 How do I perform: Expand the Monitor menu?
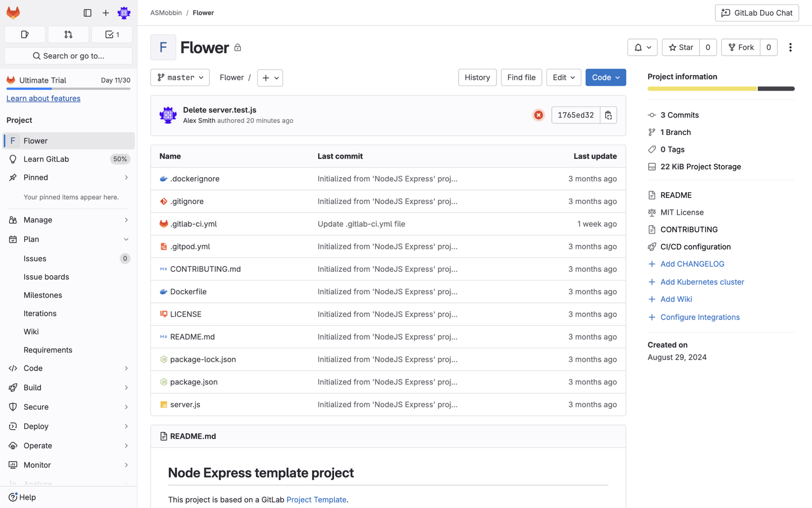tap(69, 465)
